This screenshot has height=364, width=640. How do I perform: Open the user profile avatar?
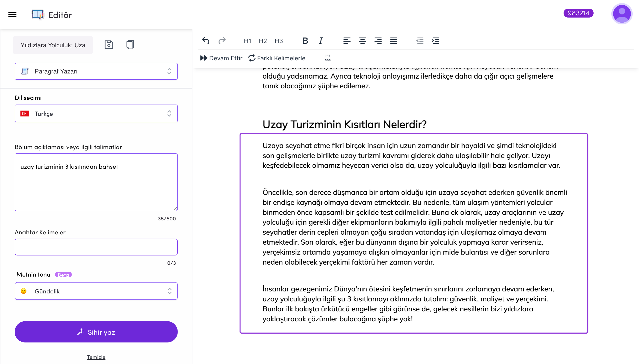pyautogui.click(x=622, y=14)
